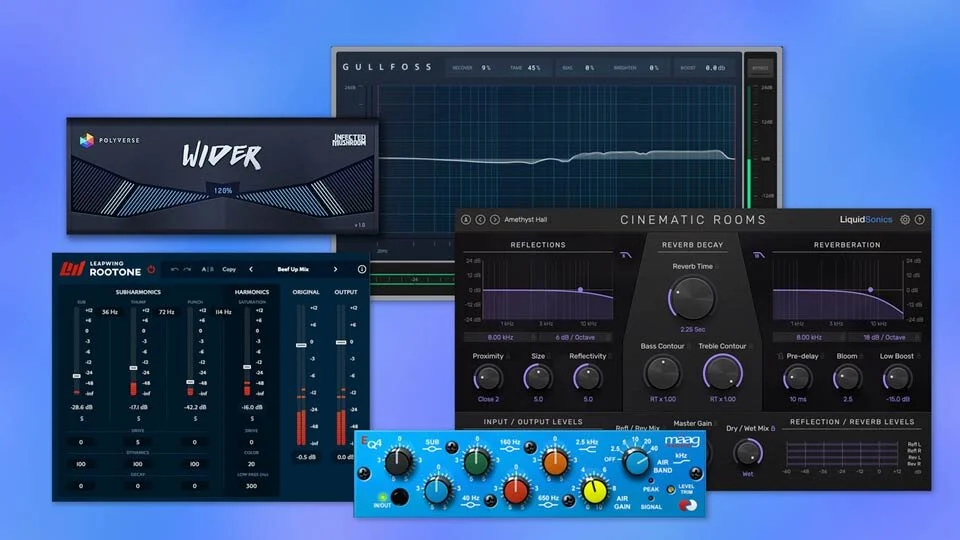This screenshot has height=540, width=960.
Task: Click the Proximity knob
Action: [x=488, y=378]
